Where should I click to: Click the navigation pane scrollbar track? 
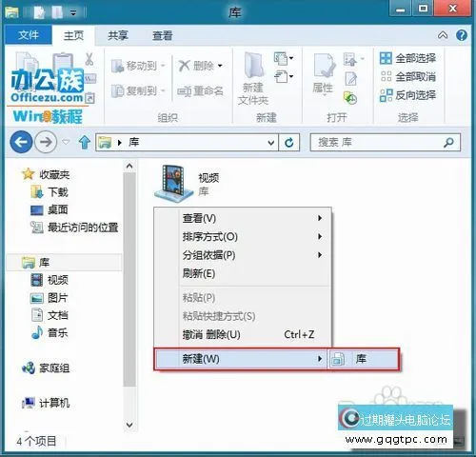(x=129, y=295)
